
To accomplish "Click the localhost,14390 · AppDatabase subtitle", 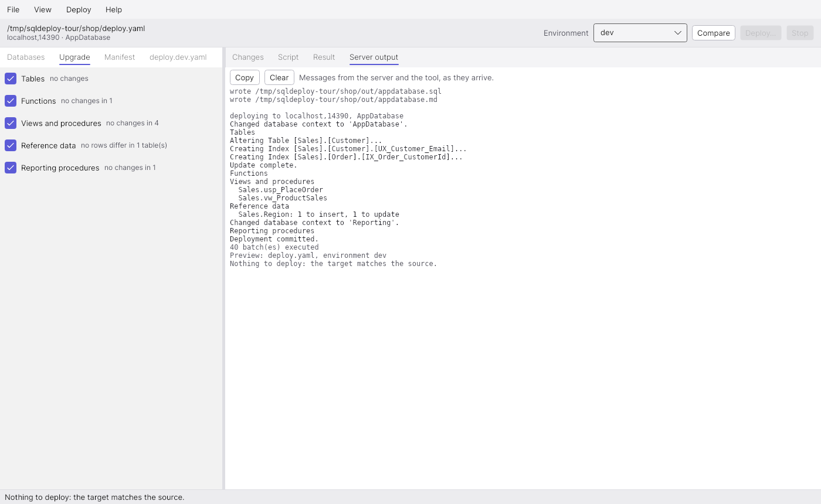I will point(59,38).
